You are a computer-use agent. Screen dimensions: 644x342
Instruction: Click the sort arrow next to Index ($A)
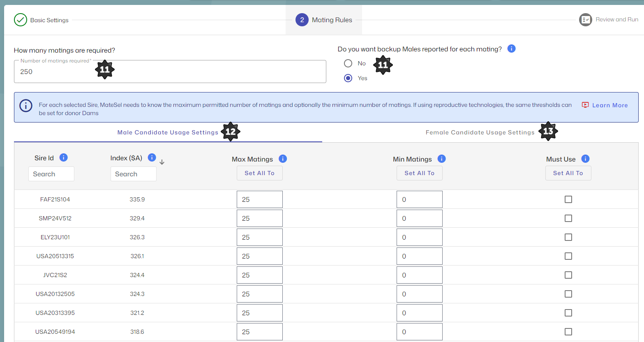[x=162, y=162]
